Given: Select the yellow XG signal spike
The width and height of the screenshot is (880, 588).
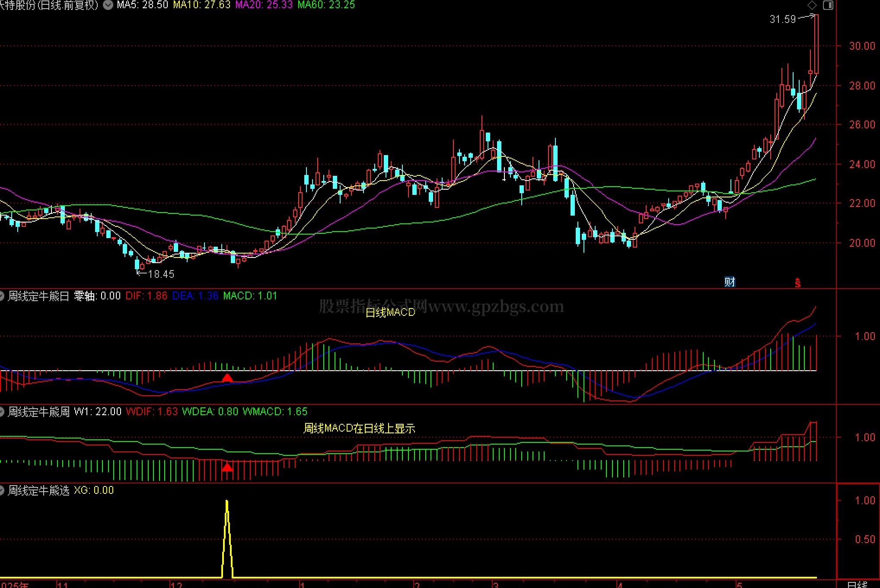Looking at the screenshot, I should click(x=227, y=539).
